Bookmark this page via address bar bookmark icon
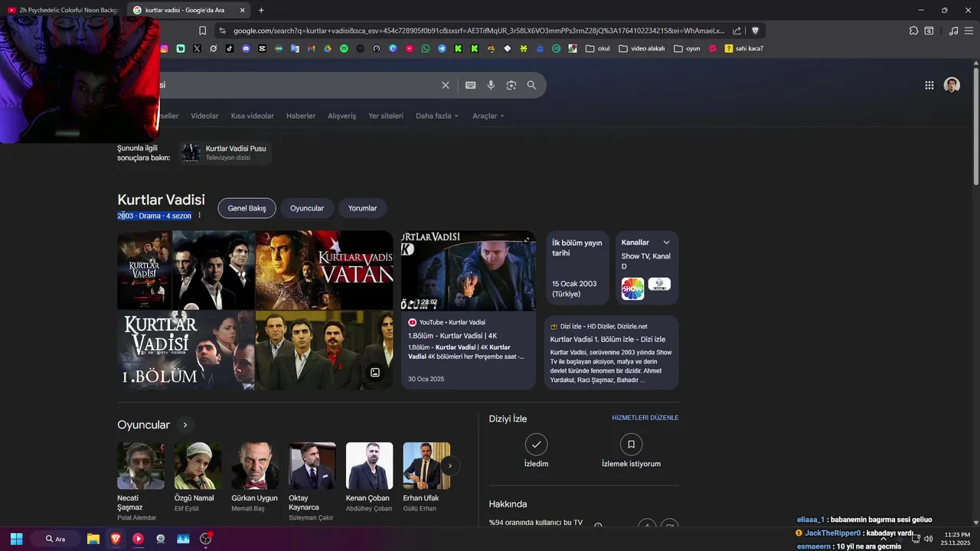 point(202,31)
